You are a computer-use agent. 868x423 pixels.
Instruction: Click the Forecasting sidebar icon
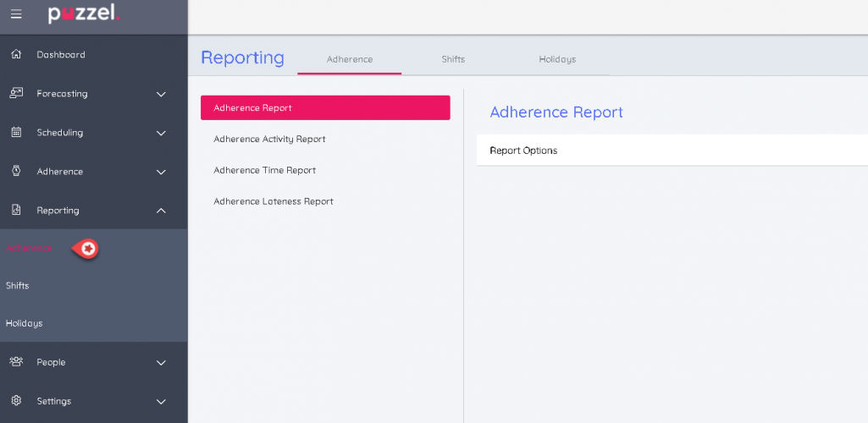click(16, 94)
